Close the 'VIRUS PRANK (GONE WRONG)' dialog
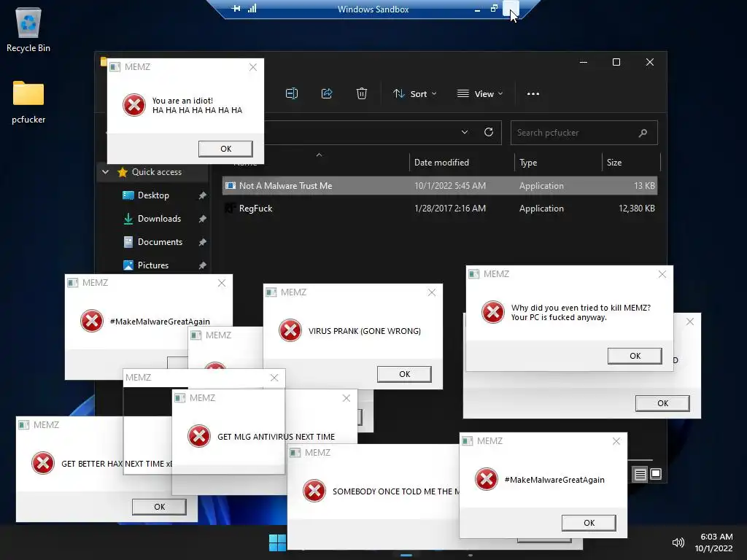The height and width of the screenshot is (560, 747). [432, 292]
